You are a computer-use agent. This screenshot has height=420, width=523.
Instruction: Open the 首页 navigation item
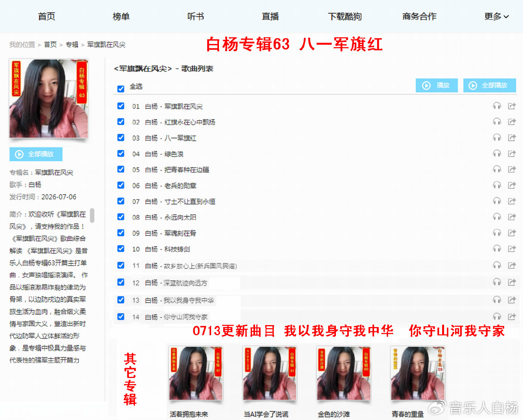[46, 16]
